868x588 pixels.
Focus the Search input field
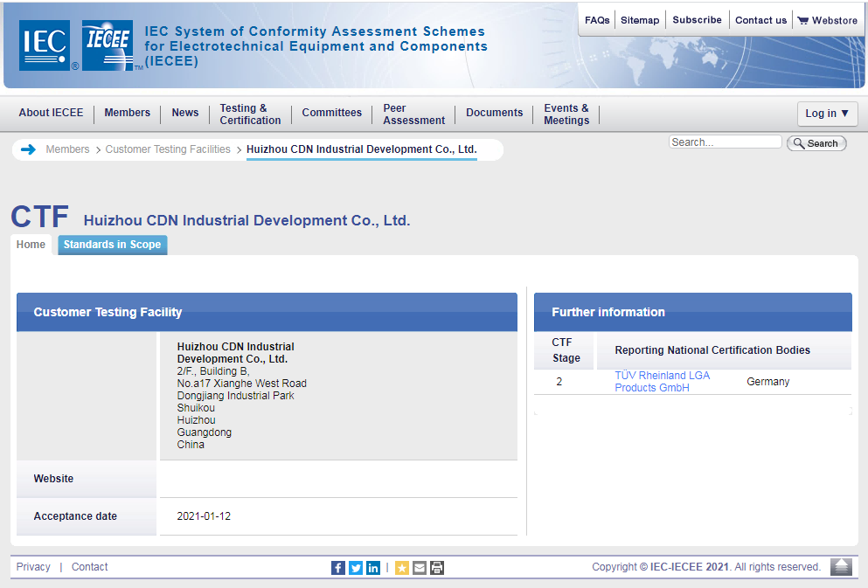tap(726, 142)
